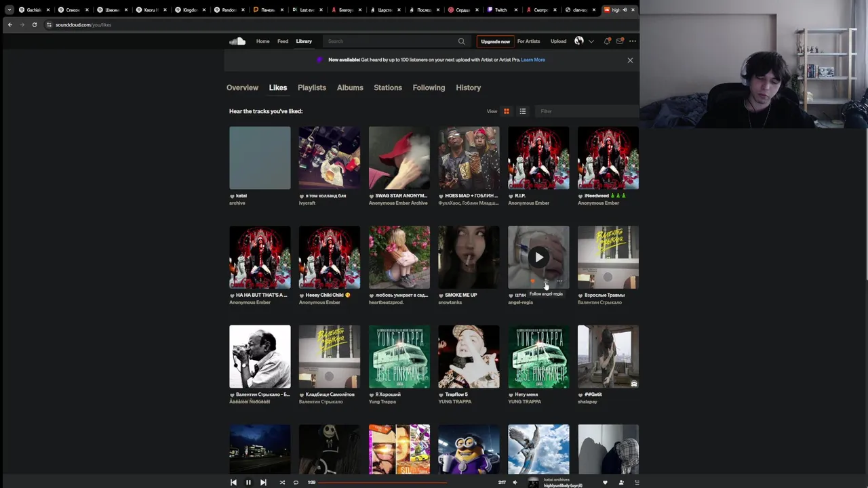Click the search magnifier icon
This screenshot has height=488, width=868.
click(462, 41)
